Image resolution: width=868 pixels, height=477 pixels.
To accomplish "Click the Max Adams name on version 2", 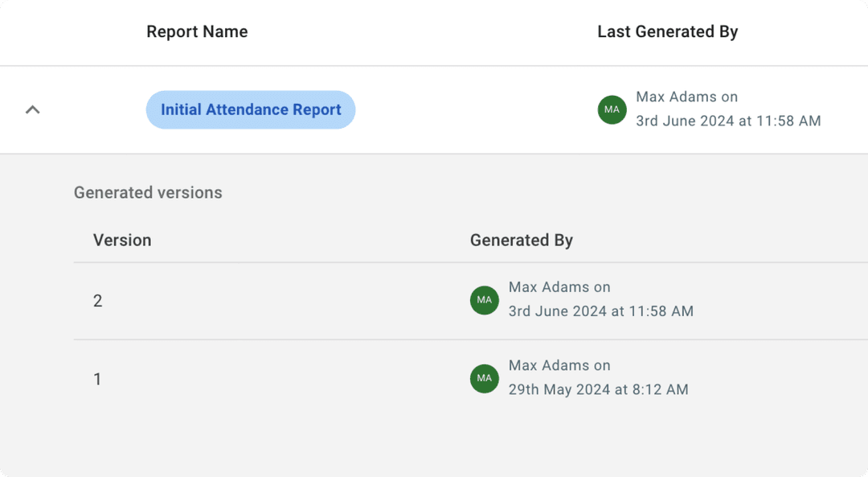I will (549, 287).
